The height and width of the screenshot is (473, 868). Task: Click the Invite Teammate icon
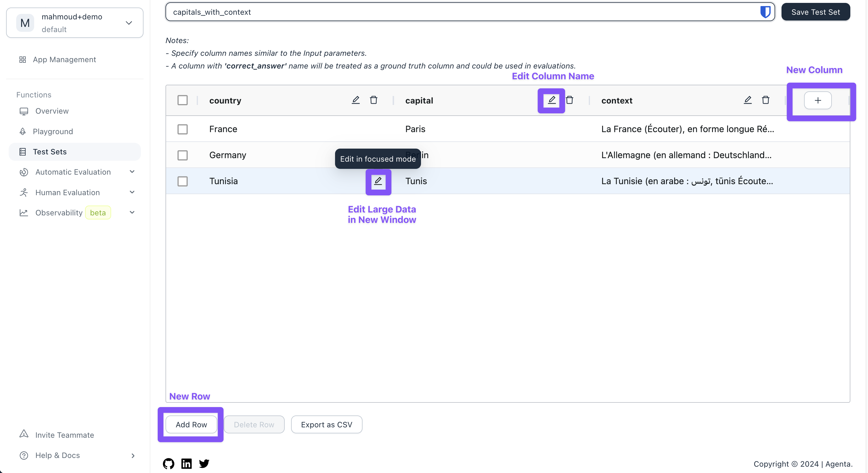tap(24, 434)
